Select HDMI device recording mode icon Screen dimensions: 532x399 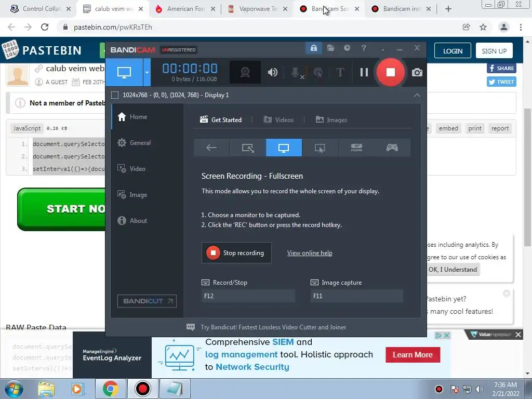[x=356, y=148]
